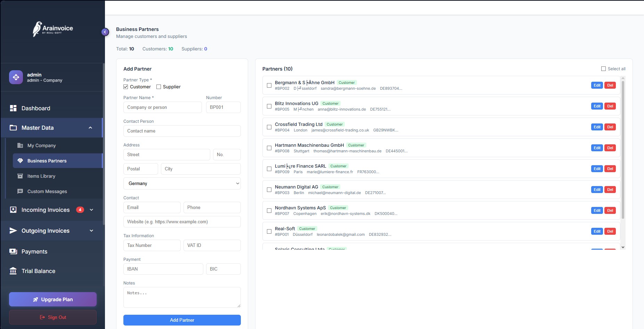
Task: Open the Germany country dropdown
Action: tap(182, 184)
